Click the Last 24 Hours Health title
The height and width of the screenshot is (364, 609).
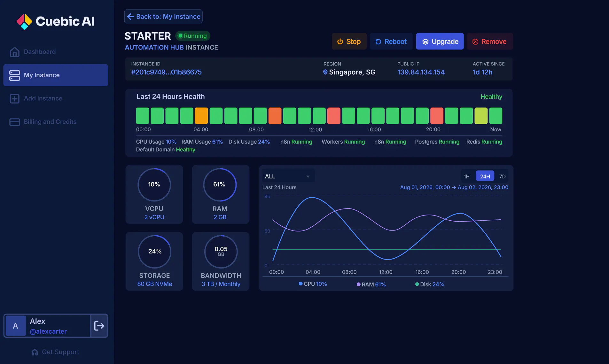[170, 96]
